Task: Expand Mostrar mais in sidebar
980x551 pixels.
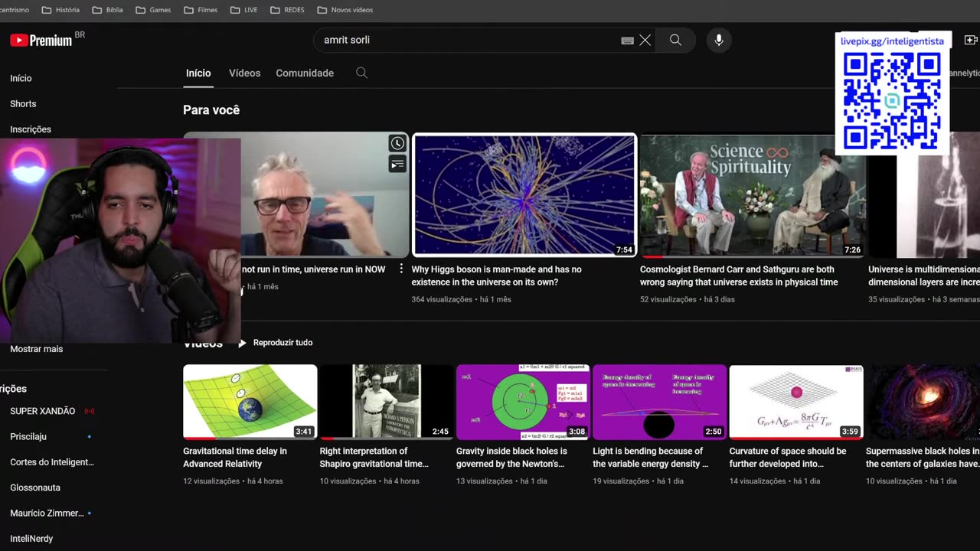Action: point(36,349)
